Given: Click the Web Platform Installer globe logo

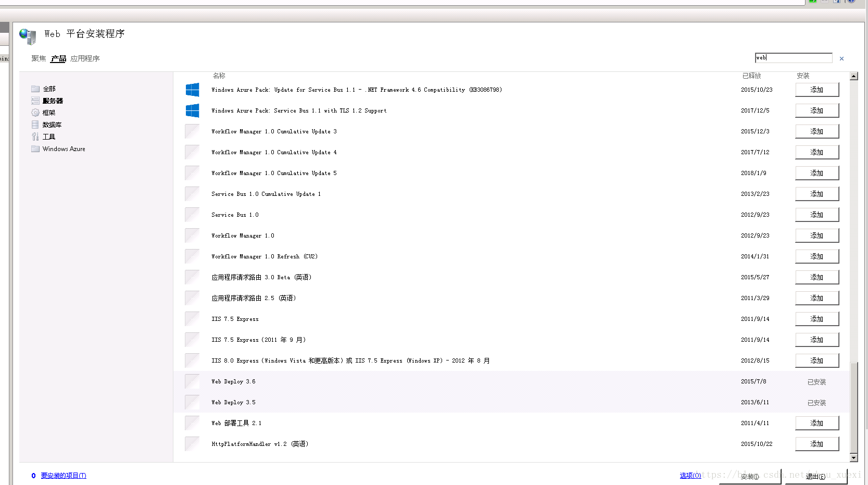Looking at the screenshot, I should (x=28, y=36).
